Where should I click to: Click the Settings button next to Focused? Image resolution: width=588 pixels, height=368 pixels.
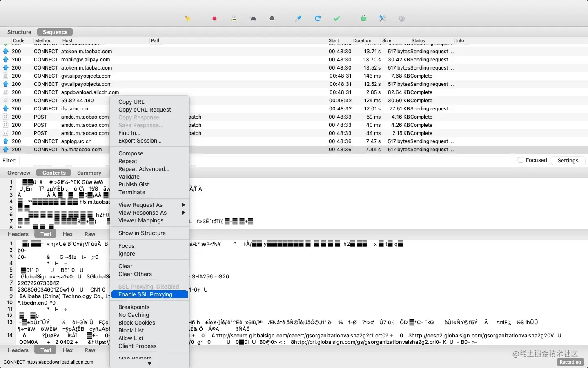(568, 161)
